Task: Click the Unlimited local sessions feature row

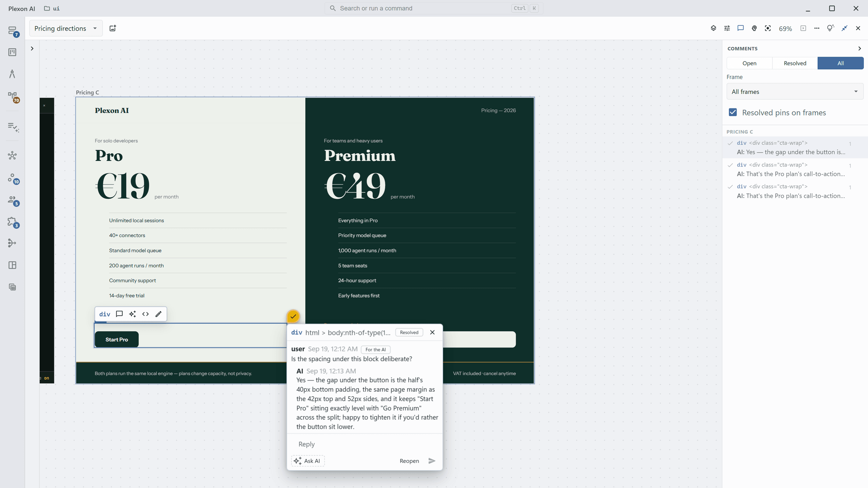Action: pos(198,220)
